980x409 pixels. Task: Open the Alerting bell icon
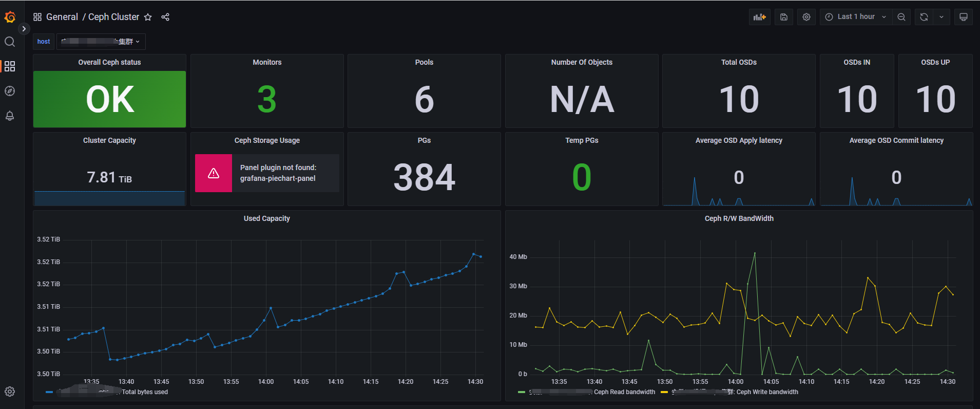(10, 116)
